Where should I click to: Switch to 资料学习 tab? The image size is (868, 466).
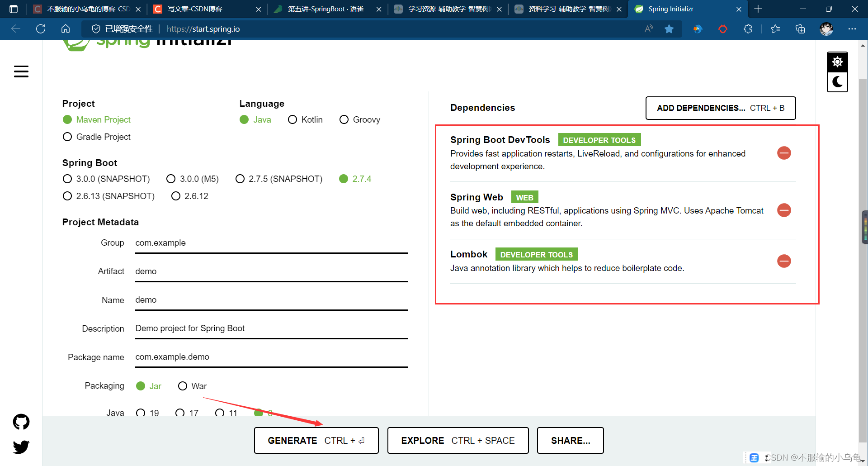click(x=568, y=9)
